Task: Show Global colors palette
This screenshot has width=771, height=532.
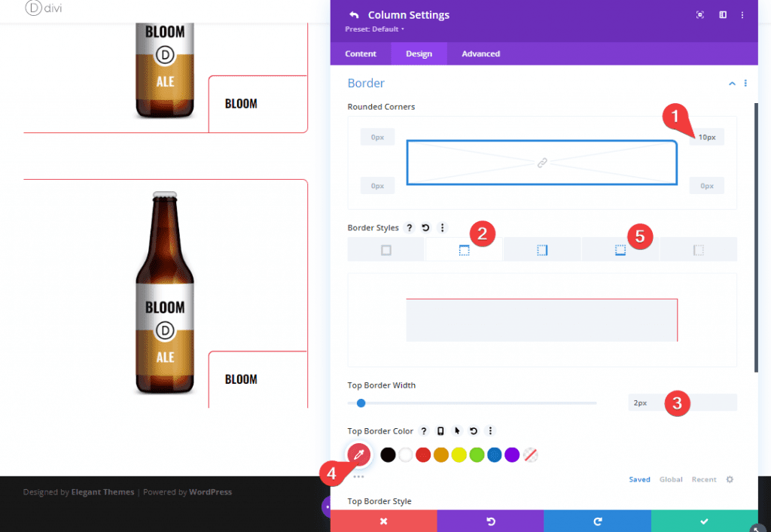Action: 671,479
